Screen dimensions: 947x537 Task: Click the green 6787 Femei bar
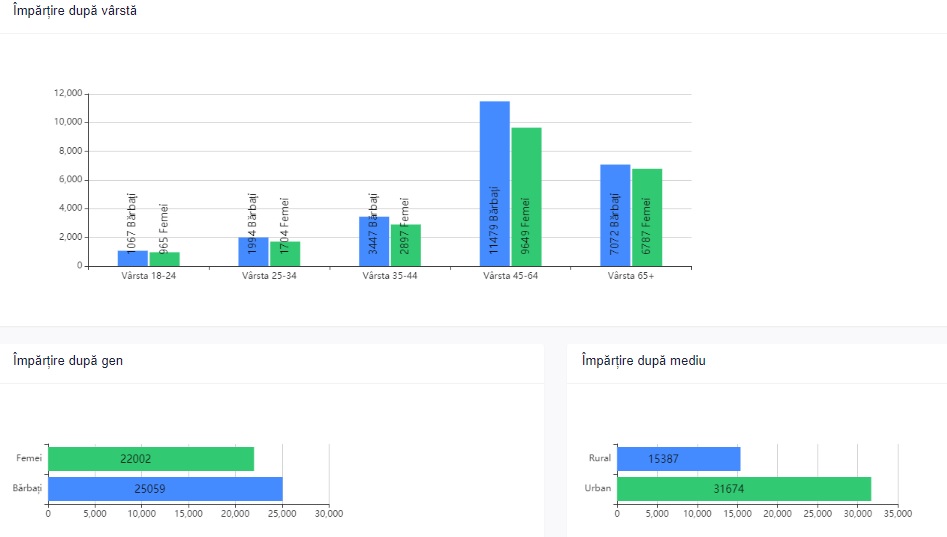[647, 217]
